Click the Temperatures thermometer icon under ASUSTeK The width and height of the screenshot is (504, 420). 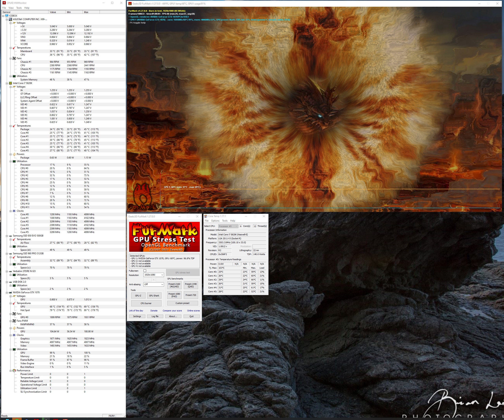click(14, 48)
